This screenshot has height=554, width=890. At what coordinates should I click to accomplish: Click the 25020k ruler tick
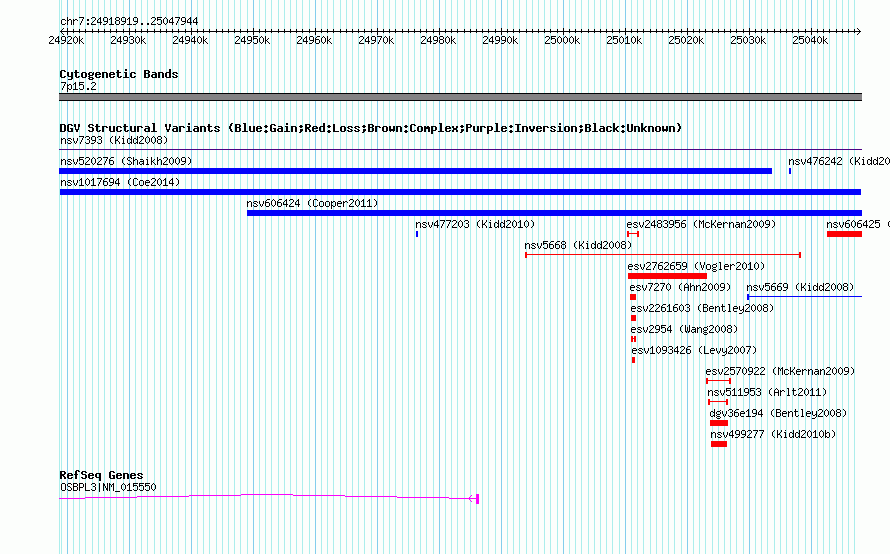click(686, 40)
